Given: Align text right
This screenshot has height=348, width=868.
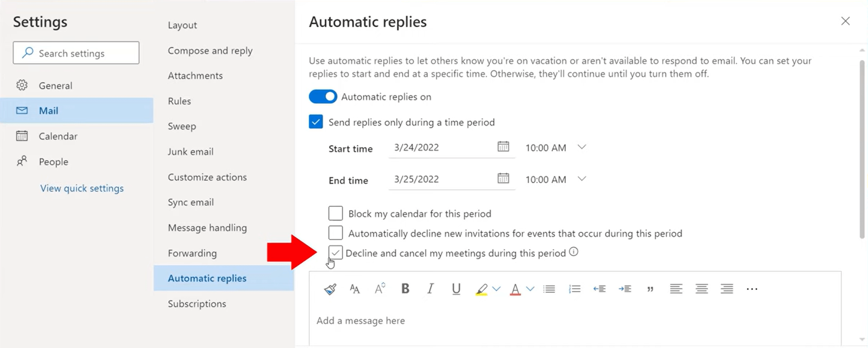Looking at the screenshot, I should [x=727, y=289].
